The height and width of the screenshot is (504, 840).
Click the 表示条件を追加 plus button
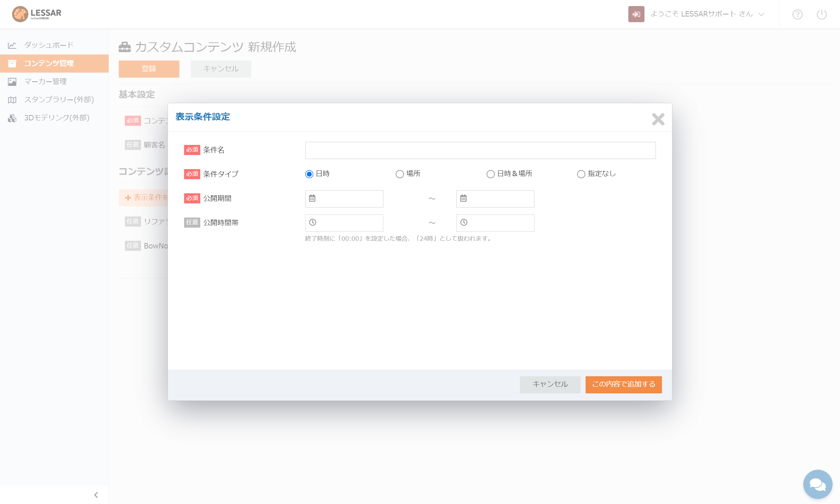click(143, 198)
